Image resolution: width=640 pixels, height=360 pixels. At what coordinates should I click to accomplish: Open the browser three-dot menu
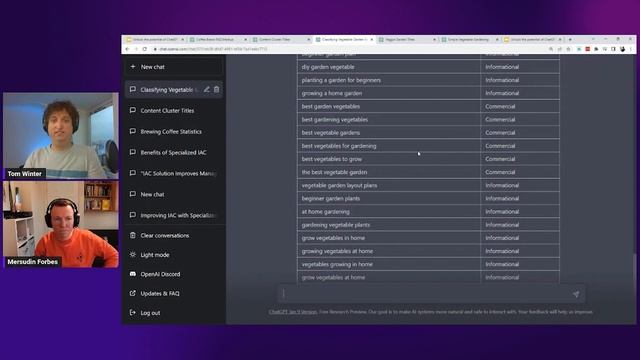pyautogui.click(x=631, y=49)
